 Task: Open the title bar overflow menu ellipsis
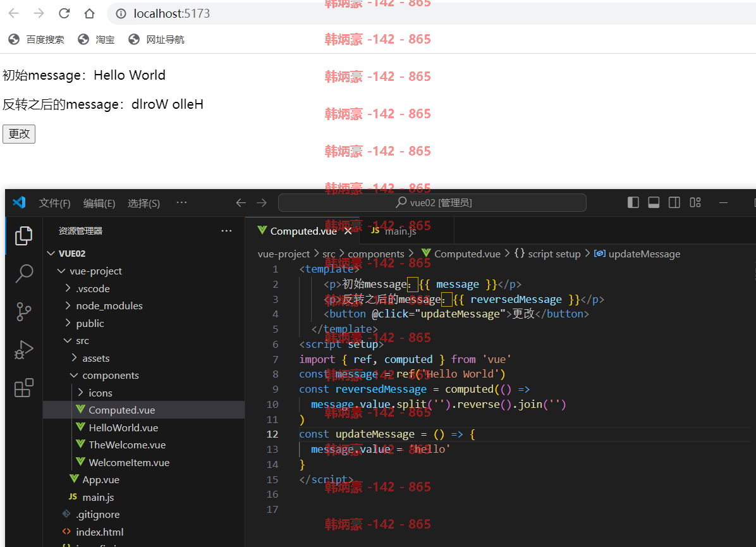181,202
